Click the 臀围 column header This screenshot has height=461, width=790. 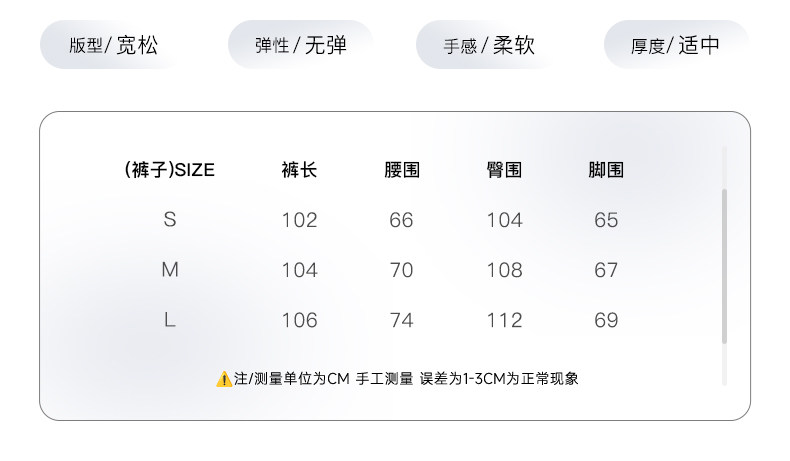click(x=504, y=170)
